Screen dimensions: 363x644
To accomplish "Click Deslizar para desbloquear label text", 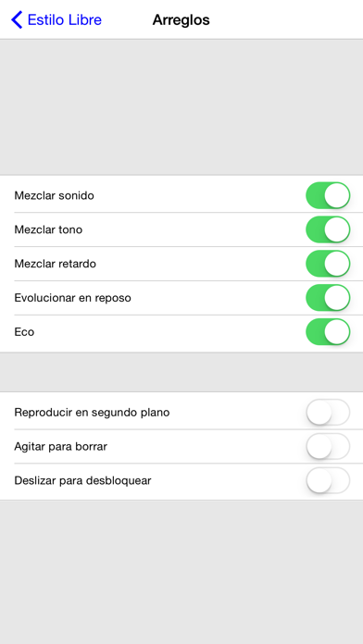I will [x=82, y=480].
